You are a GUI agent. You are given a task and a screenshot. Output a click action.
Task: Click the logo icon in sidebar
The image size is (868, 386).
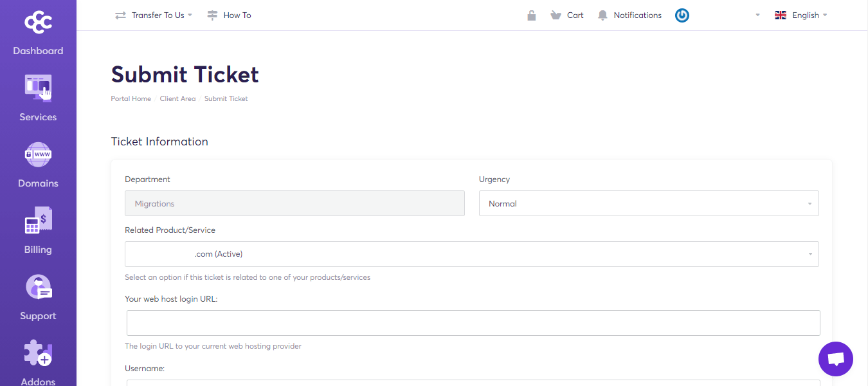(x=38, y=23)
